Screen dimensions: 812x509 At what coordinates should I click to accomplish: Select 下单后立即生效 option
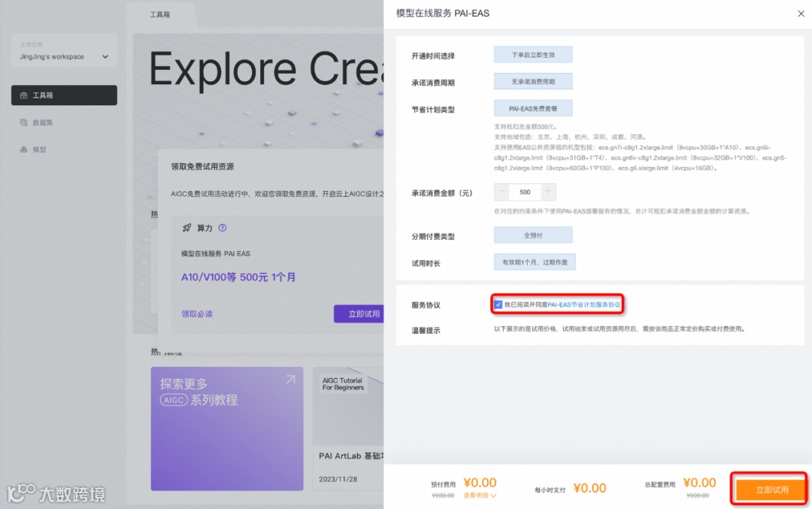tap(533, 55)
